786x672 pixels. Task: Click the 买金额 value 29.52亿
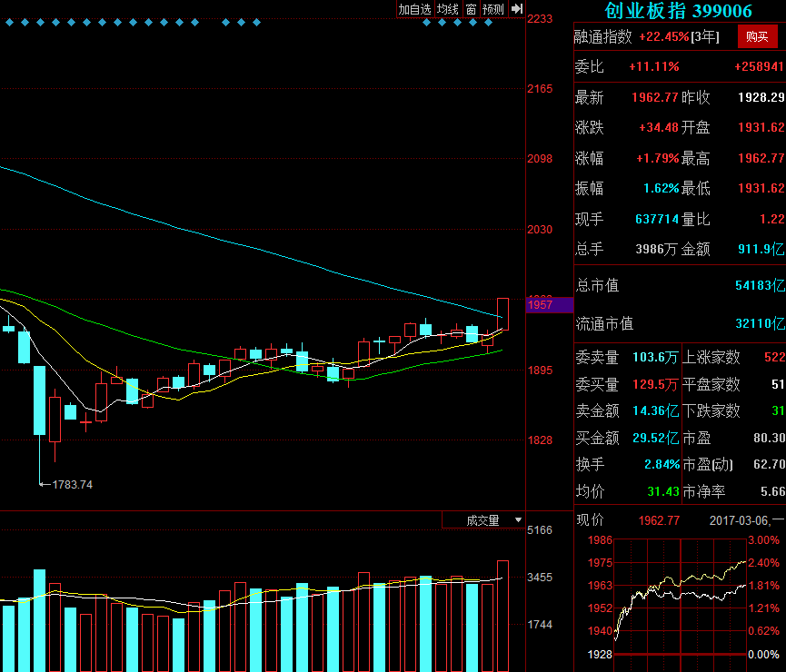(x=655, y=438)
